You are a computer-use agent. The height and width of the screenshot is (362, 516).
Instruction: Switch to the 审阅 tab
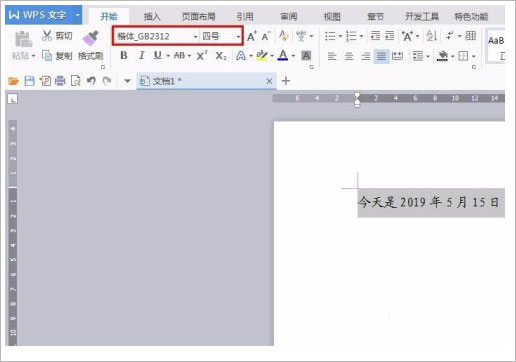289,16
